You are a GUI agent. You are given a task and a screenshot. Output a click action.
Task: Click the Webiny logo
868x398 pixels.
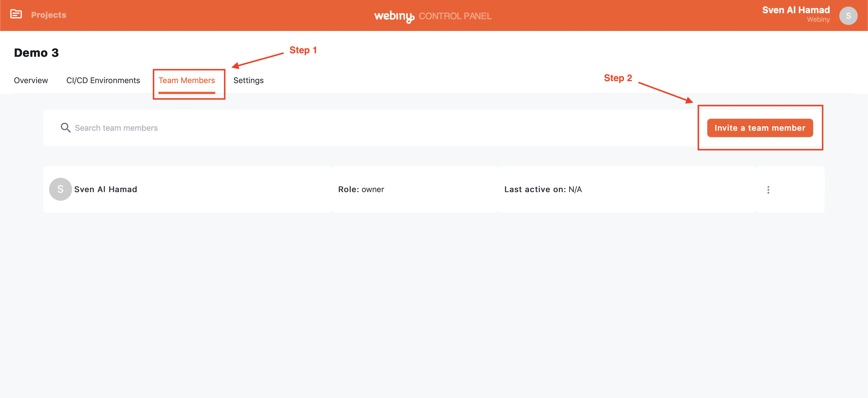(x=394, y=16)
